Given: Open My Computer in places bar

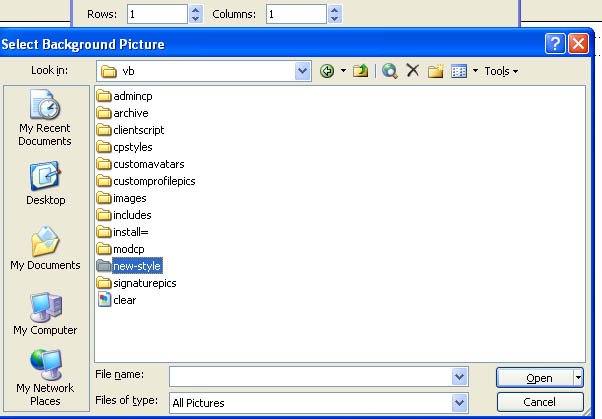Looking at the screenshot, I should 45,314.
